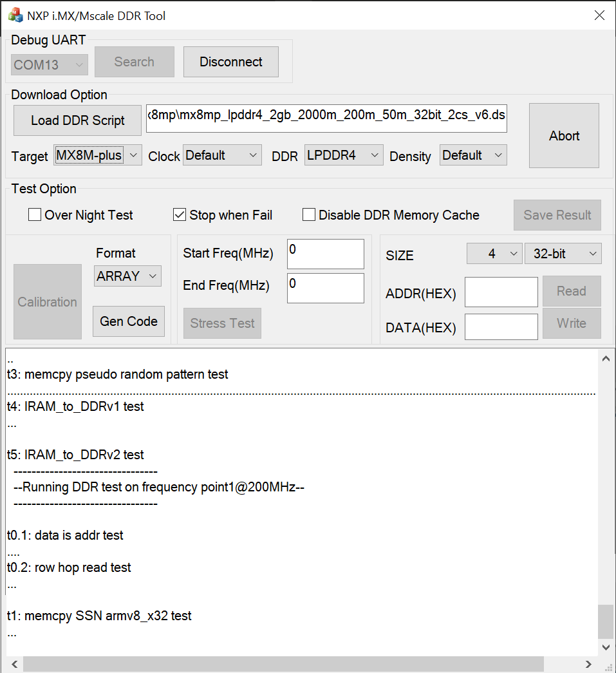Click the Abort button

tap(564, 135)
